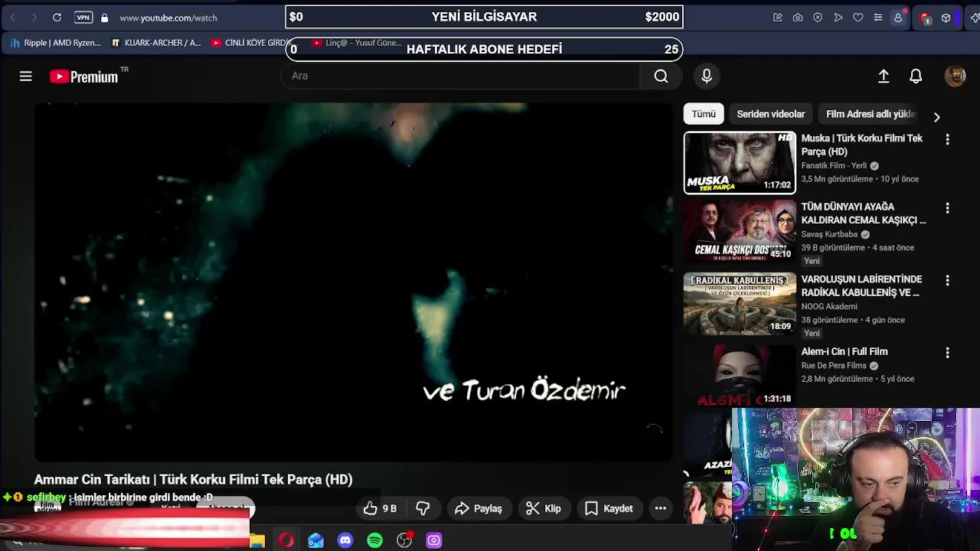Image resolution: width=980 pixels, height=551 pixels.
Task: Go to the YouTube Premium home logo
Action: [84, 77]
